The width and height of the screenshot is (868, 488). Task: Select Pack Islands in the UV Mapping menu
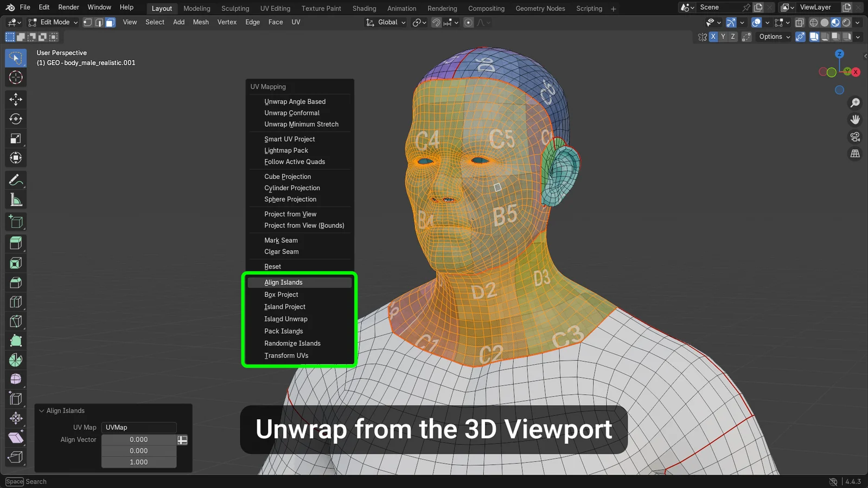284,331
